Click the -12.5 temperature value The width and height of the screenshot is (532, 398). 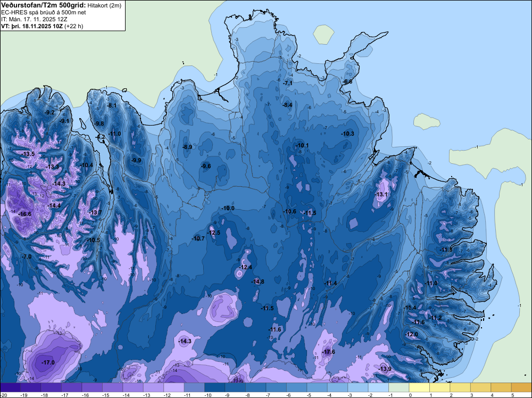pyautogui.click(x=214, y=233)
